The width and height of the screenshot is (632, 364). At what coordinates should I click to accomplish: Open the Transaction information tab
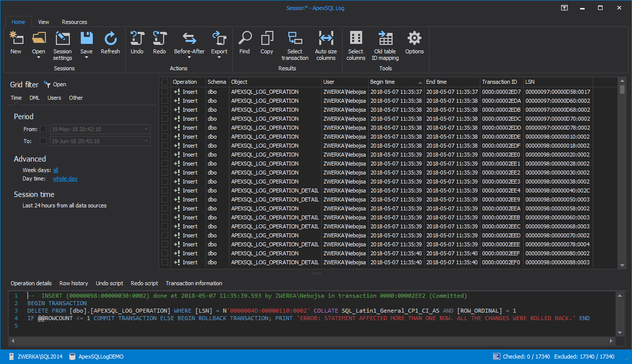click(194, 283)
